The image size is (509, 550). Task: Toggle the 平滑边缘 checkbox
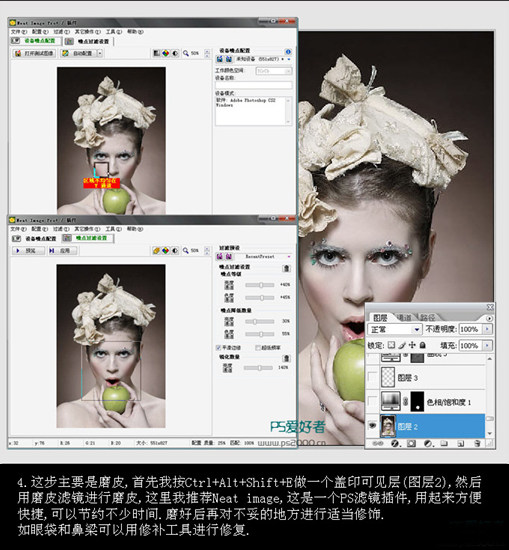pyautogui.click(x=219, y=348)
